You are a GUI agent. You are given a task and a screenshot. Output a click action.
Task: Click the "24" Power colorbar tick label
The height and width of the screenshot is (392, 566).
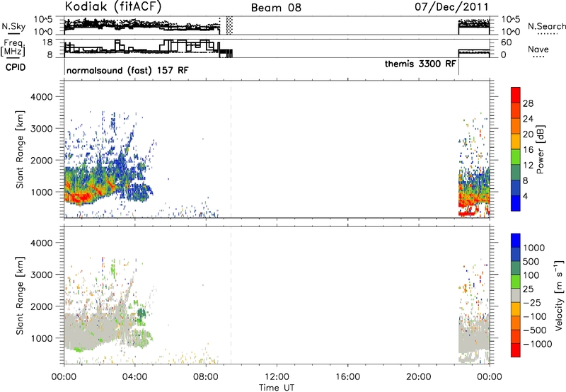click(528, 119)
